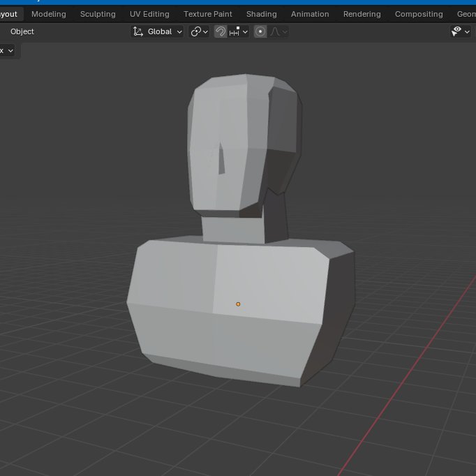This screenshot has width=476, height=476.
Task: Toggle proportional editing
Action: [260, 31]
